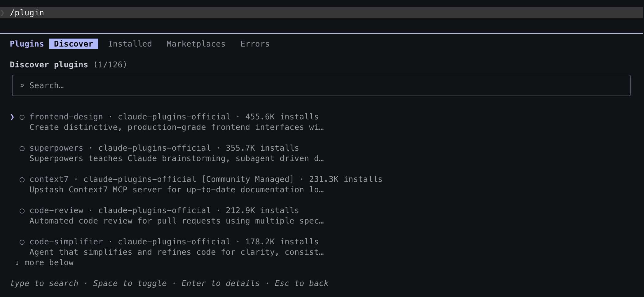The width and height of the screenshot is (644, 297).
Task: Select the Discover tab
Action: coord(74,44)
